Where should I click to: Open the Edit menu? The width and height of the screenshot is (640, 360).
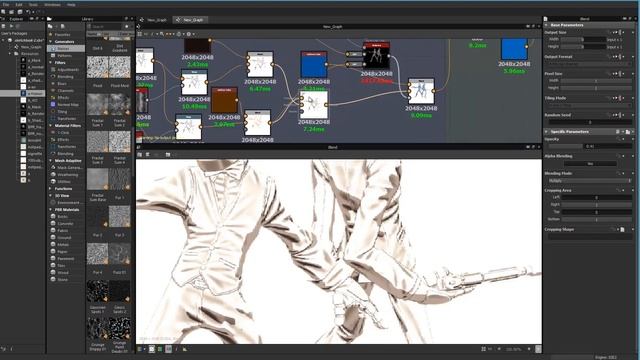[x=19, y=4]
